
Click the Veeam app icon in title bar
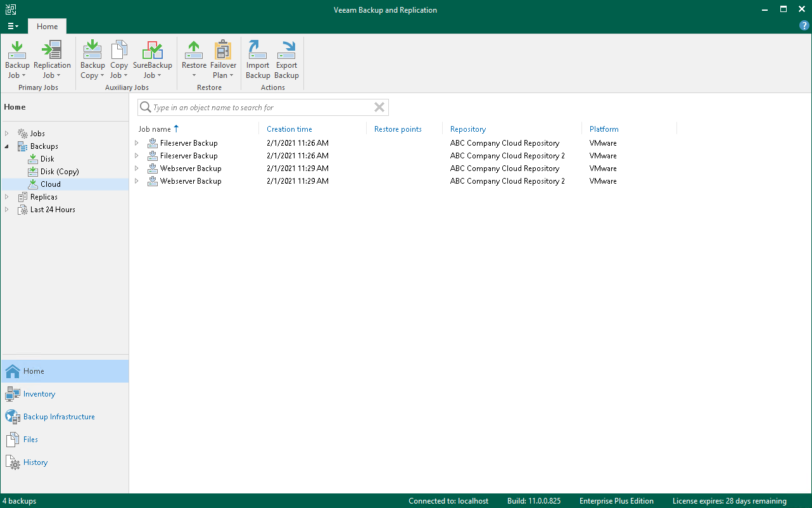[10, 10]
